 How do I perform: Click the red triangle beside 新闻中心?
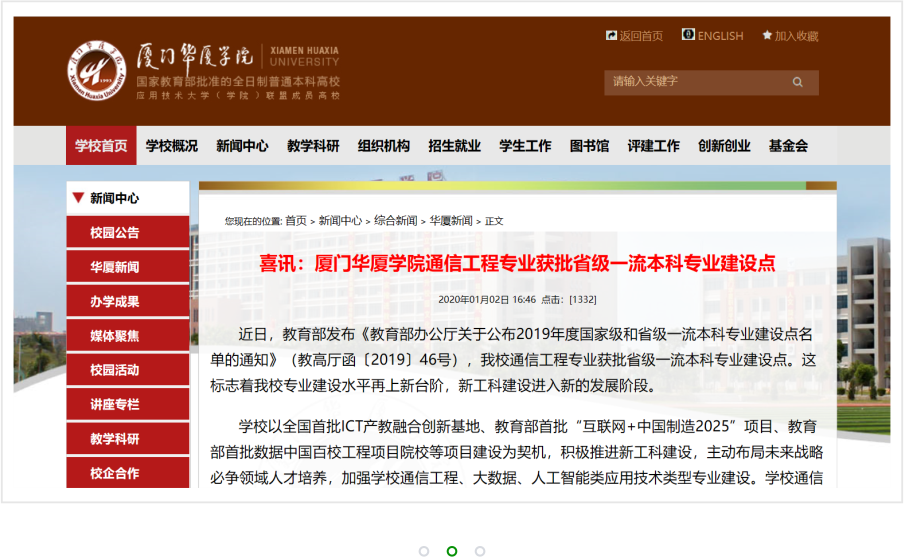(x=78, y=197)
